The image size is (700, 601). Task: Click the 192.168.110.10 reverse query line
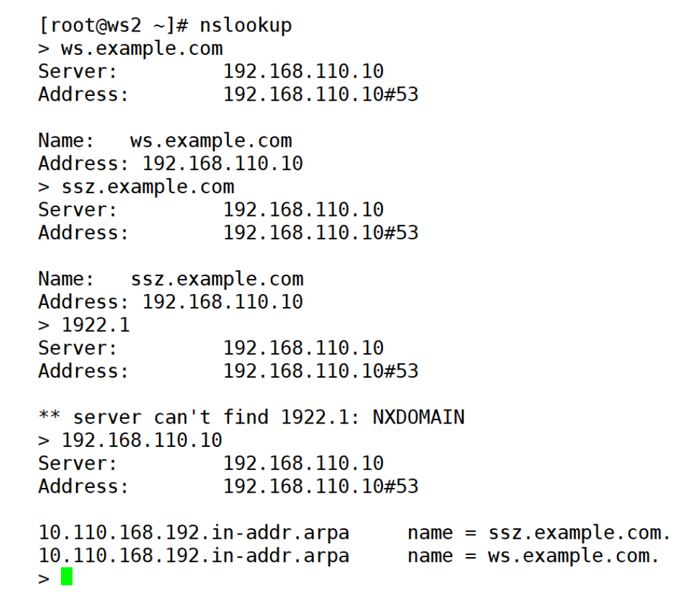pyautogui.click(x=130, y=441)
